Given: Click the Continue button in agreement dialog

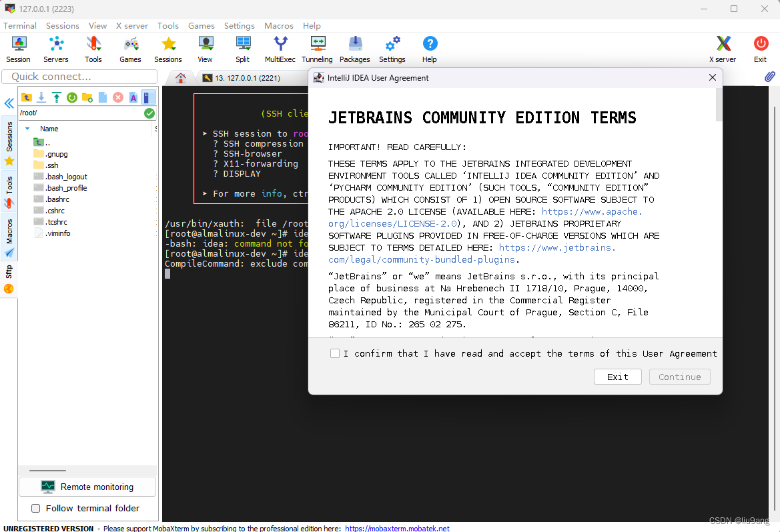Looking at the screenshot, I should (679, 377).
